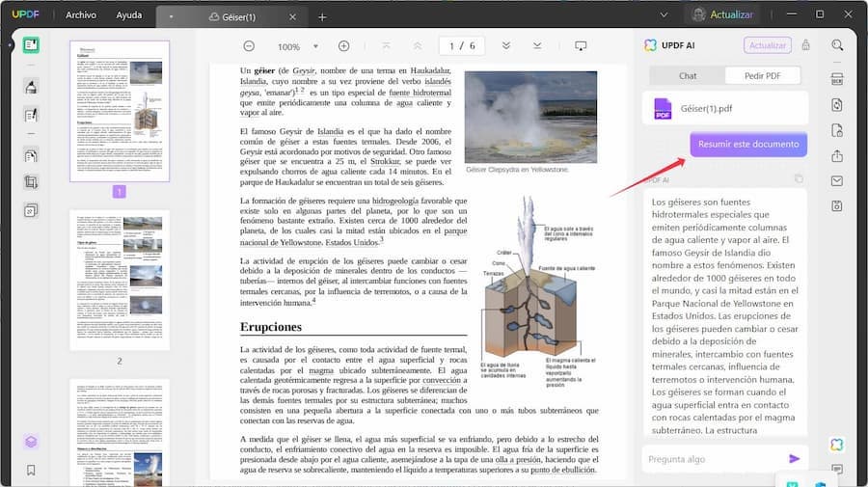This screenshot has height=487, width=868.
Task: Open Convert PDF tool in right sidebar
Action: pos(837,104)
